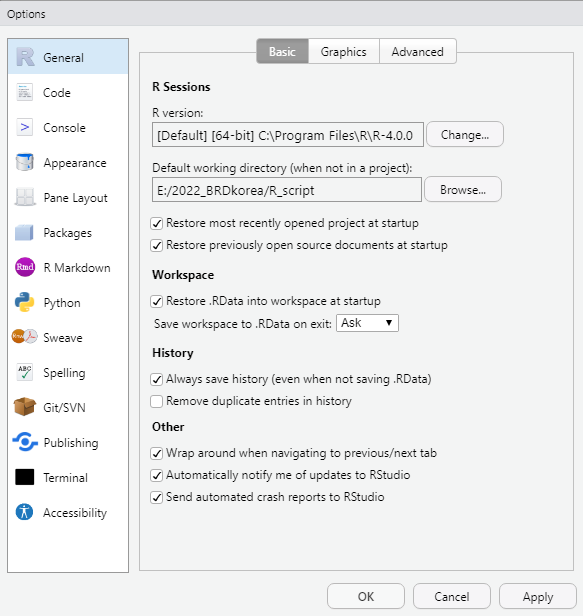
Task: Click the Packages box icon
Action: coord(24,232)
